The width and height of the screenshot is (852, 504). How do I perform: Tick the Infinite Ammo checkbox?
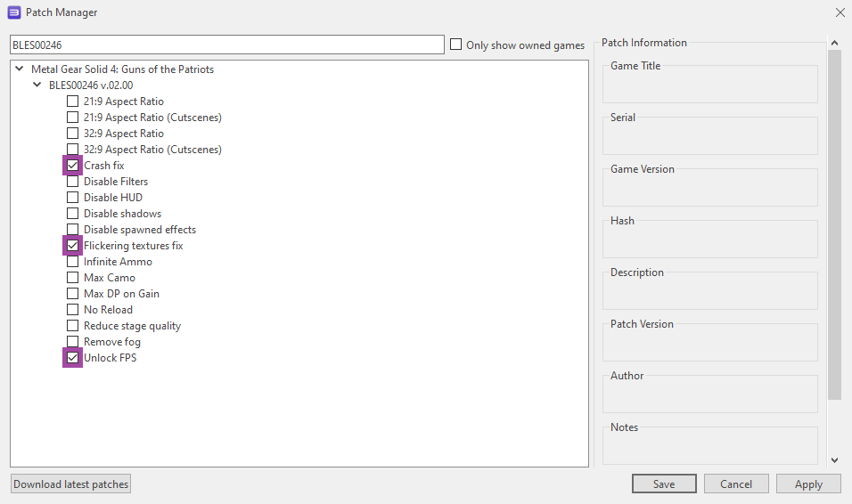pos(73,262)
